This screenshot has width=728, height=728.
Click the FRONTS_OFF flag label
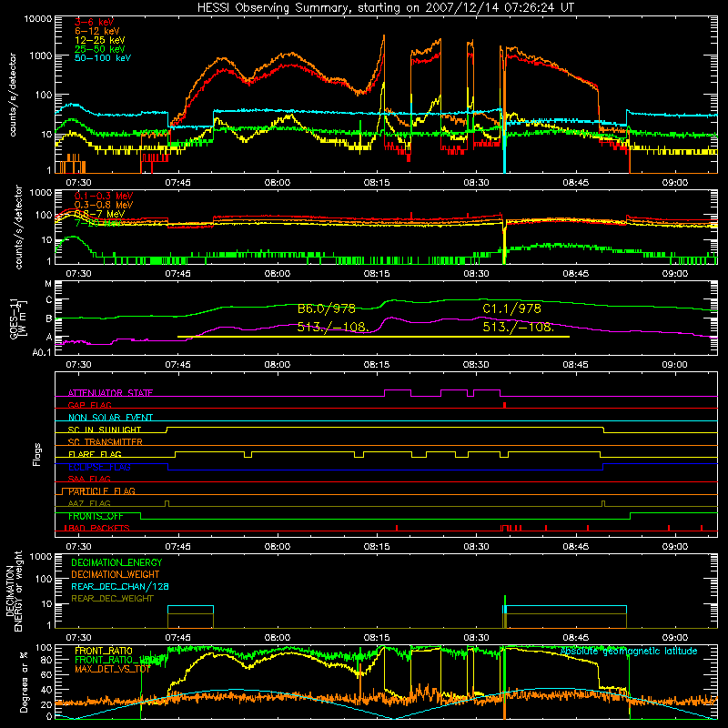point(96,516)
